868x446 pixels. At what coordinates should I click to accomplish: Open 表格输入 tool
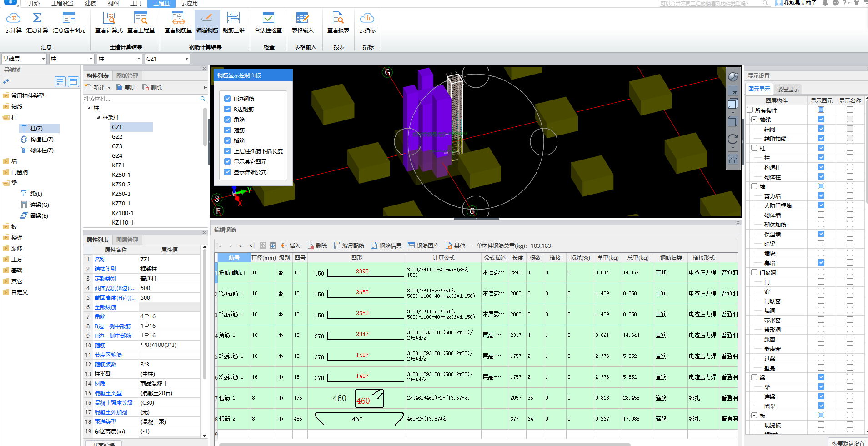[x=303, y=23]
